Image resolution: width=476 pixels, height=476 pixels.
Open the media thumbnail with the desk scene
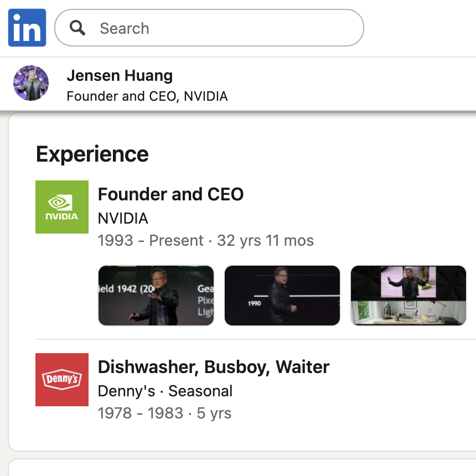pos(408,296)
